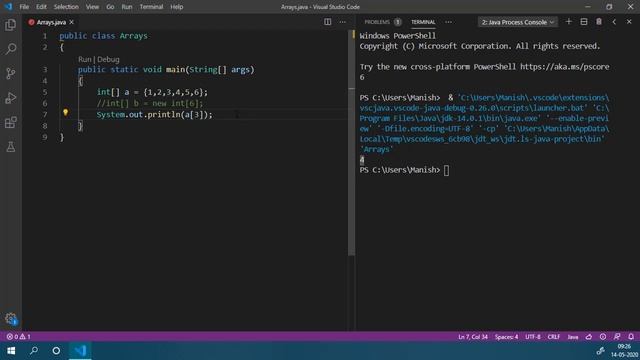Move panel with the chevron icon
The width and height of the screenshot is (640, 360).
point(614,22)
